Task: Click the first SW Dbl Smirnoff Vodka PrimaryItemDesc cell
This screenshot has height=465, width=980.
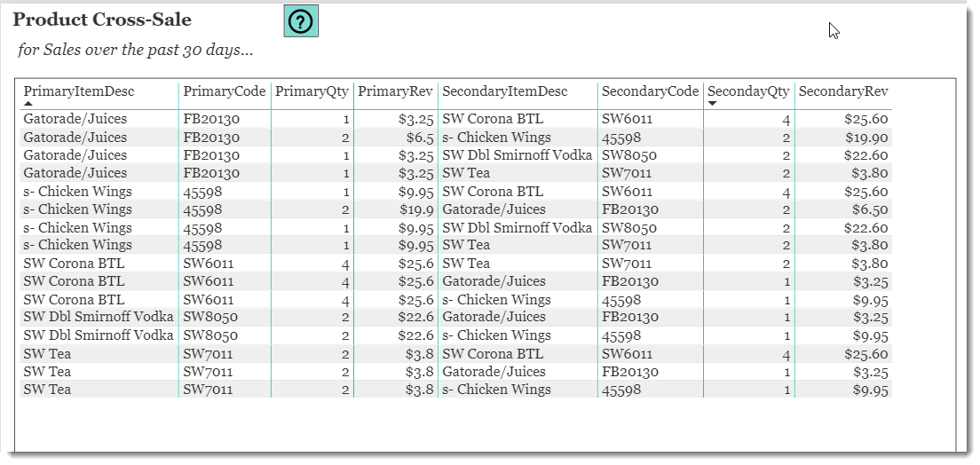Action: point(99,317)
